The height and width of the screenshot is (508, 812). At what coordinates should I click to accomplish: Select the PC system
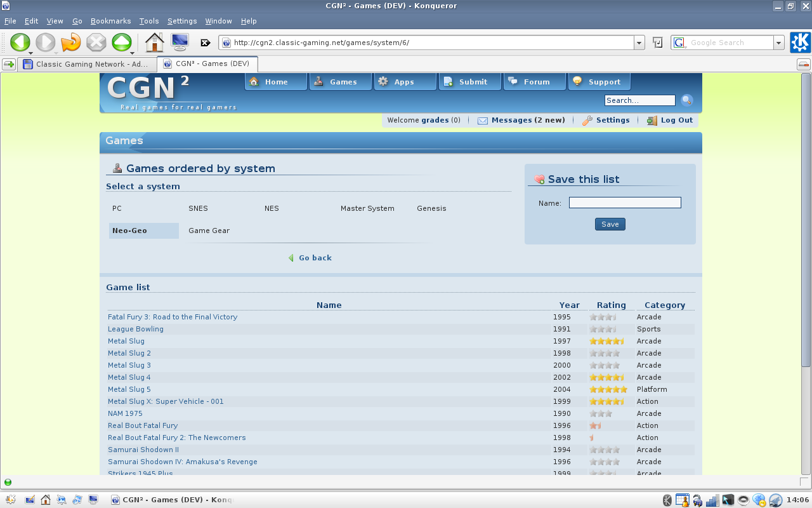click(117, 208)
